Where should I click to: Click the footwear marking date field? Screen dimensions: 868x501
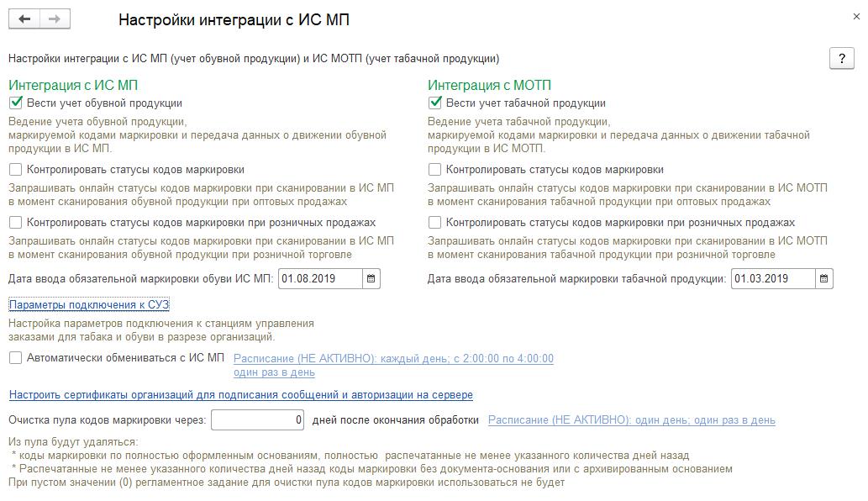pos(320,278)
